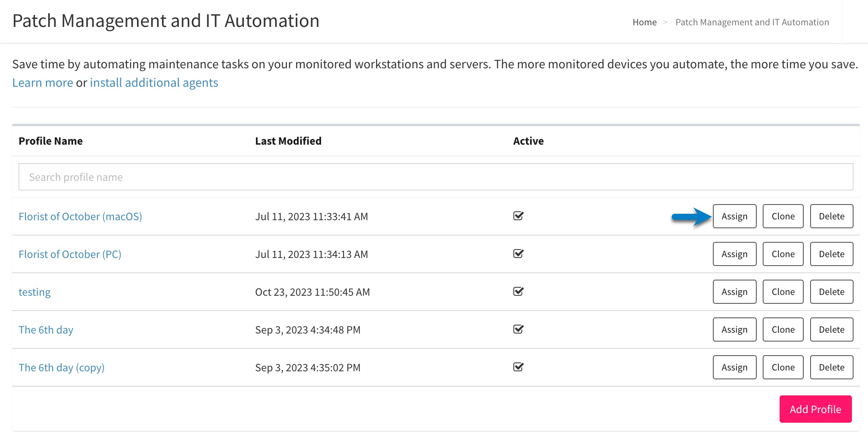Open the testing profile details
Screen dimensions: 868x442
click(x=35, y=292)
